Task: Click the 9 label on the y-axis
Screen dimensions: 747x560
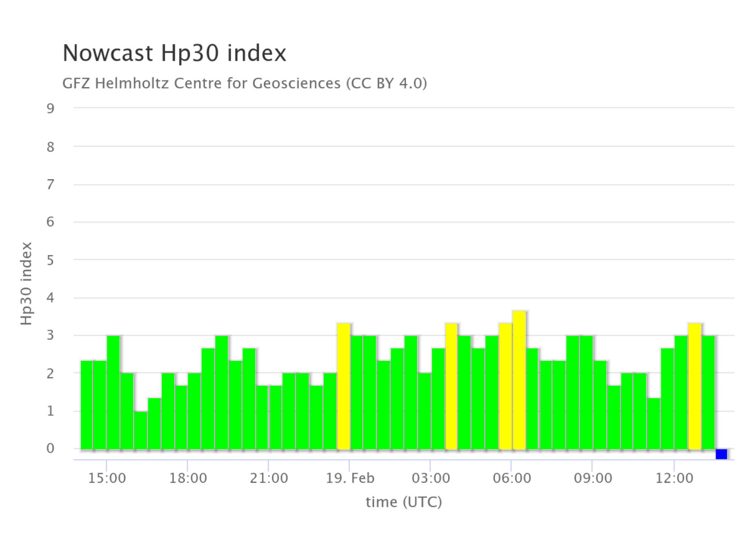Action: (x=50, y=108)
